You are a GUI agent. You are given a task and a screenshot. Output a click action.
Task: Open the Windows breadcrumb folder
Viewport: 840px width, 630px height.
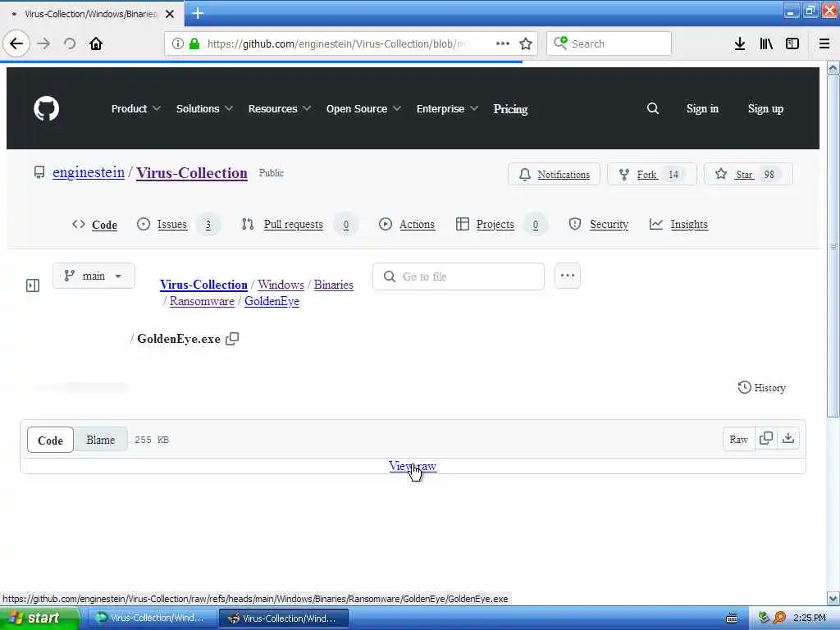[x=281, y=285]
